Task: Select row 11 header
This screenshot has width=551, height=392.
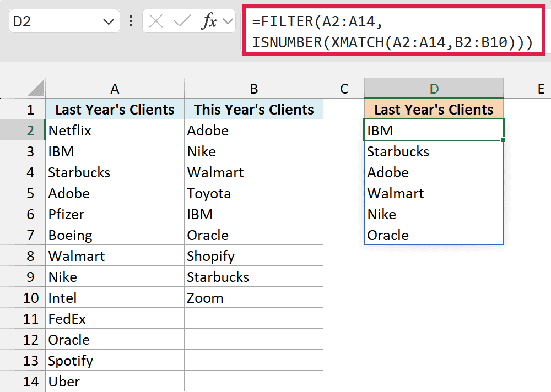Action: (23, 318)
